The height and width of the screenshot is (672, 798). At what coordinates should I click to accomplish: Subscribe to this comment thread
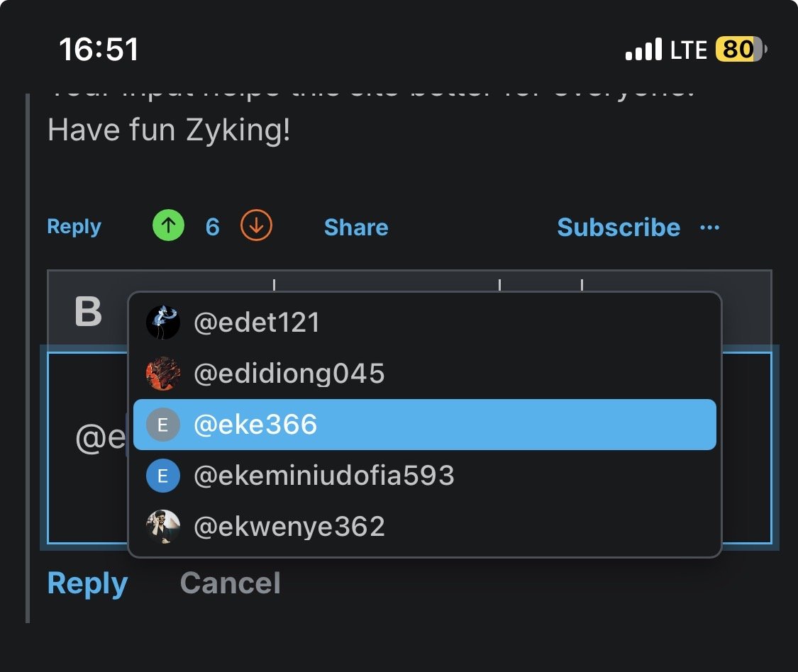click(619, 227)
